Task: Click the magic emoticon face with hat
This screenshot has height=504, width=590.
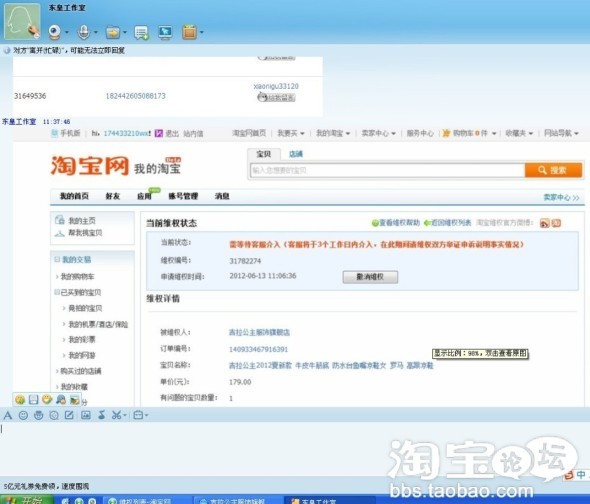Action: 38,415
